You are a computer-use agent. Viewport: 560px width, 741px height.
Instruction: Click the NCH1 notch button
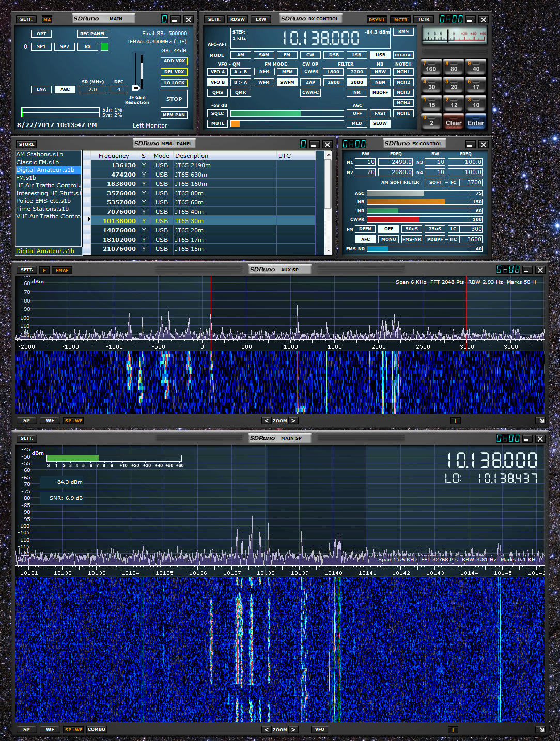point(403,72)
